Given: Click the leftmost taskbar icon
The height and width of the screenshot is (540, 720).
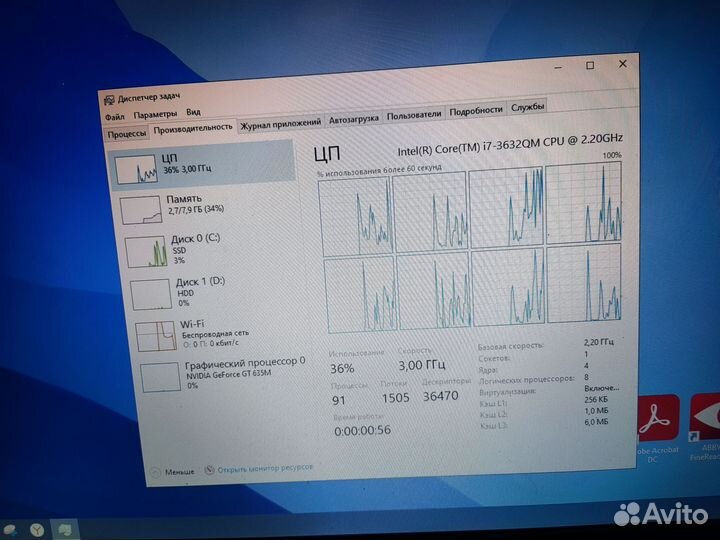Looking at the screenshot, I should click(9, 531).
